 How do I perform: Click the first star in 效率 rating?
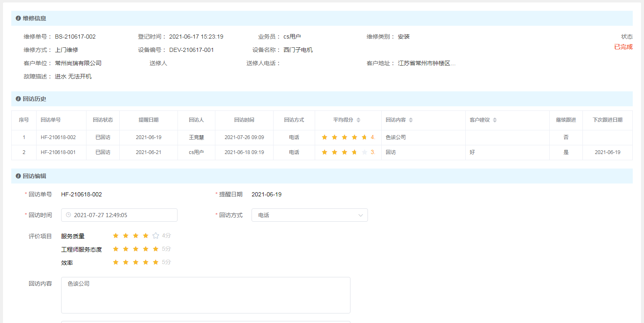tap(116, 262)
